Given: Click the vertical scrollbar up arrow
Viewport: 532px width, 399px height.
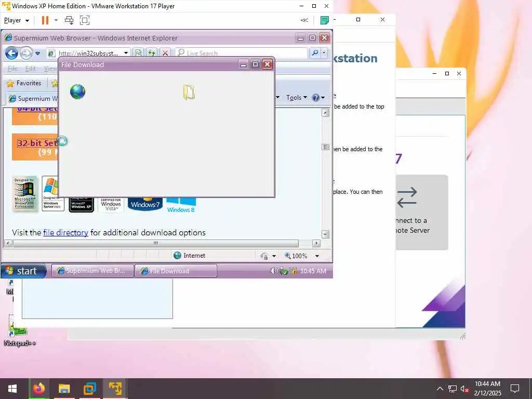Looking at the screenshot, I should click(x=325, y=113).
